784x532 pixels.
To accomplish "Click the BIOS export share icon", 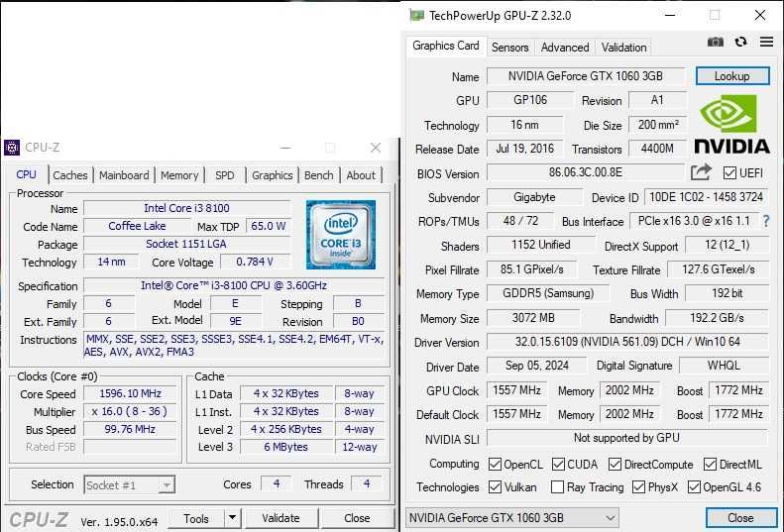I will pos(701,172).
